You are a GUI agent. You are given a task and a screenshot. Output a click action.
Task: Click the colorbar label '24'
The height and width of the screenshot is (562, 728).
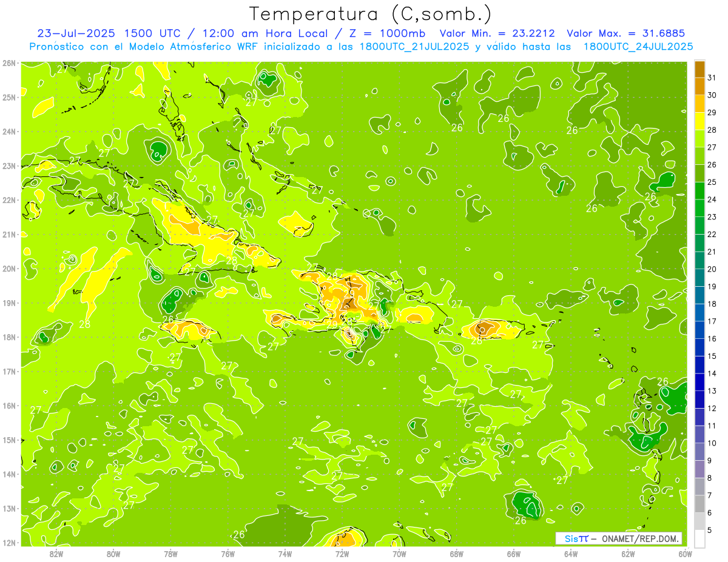click(x=712, y=199)
